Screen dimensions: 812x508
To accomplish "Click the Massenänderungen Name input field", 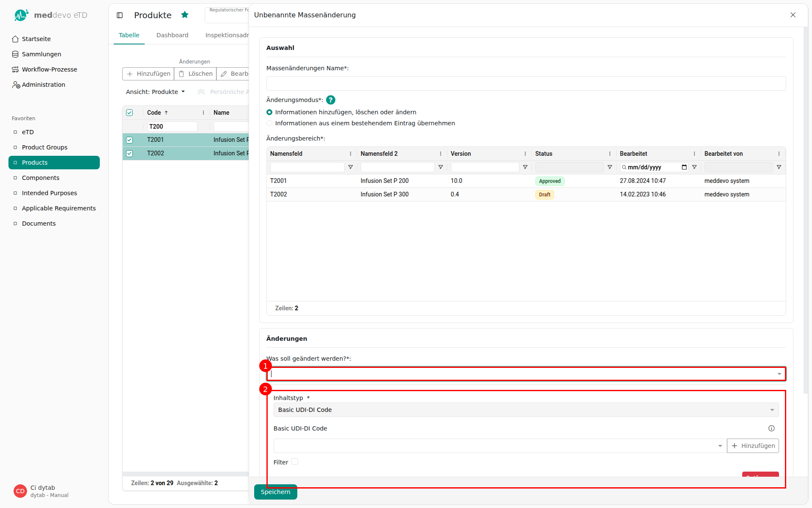I will [526, 83].
